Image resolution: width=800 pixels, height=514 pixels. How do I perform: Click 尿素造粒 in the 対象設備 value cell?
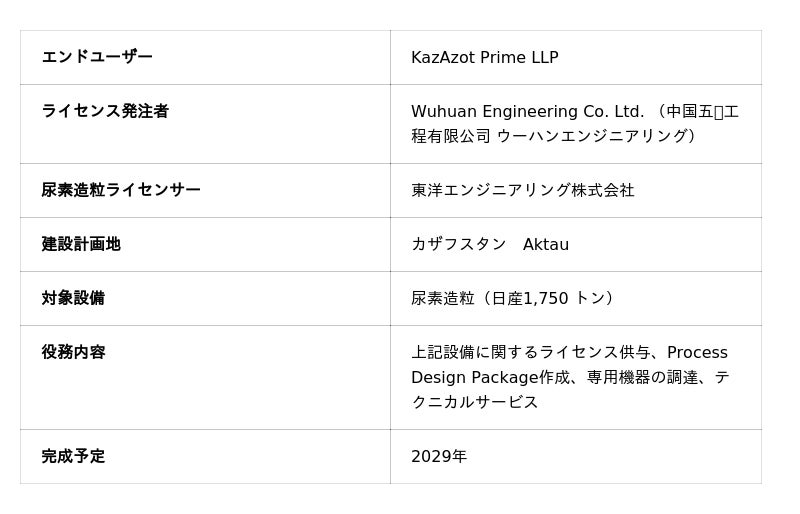pyautogui.click(x=442, y=298)
